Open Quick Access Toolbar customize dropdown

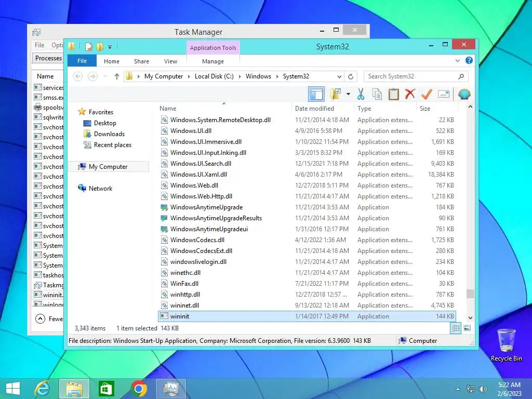point(110,47)
